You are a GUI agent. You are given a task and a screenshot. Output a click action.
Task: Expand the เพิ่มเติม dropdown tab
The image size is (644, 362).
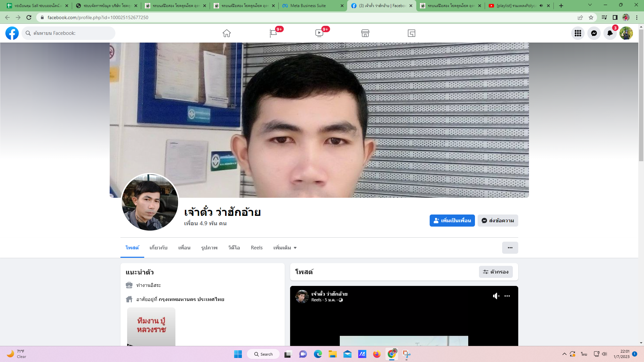285,248
